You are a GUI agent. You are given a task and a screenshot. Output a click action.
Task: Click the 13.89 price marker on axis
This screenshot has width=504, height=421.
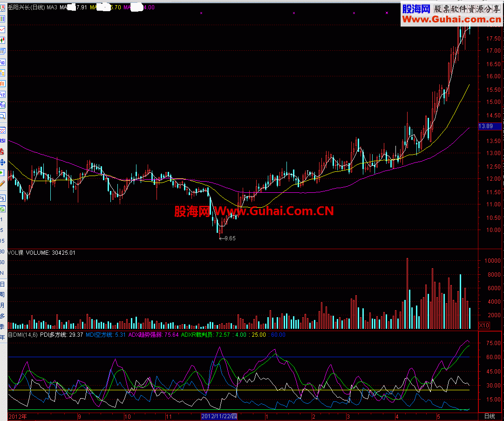tap(490, 126)
